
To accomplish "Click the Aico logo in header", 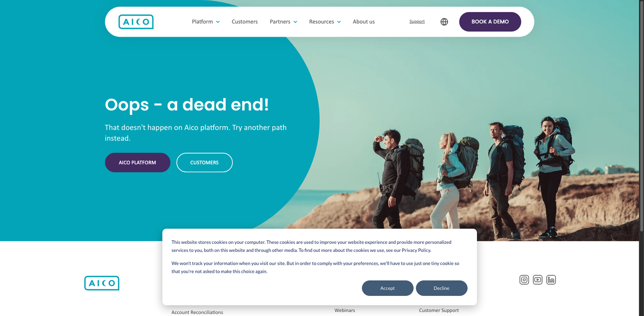I will pos(136,22).
